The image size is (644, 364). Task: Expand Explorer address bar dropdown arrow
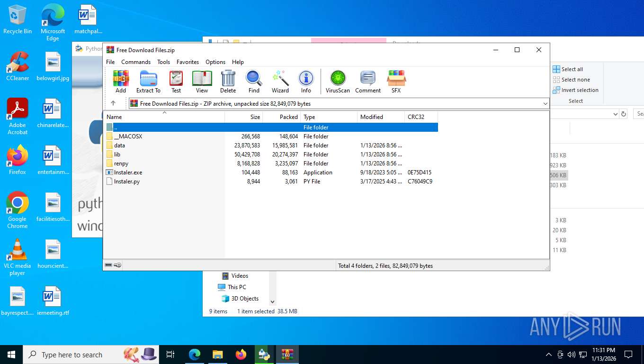pyautogui.click(x=616, y=114)
